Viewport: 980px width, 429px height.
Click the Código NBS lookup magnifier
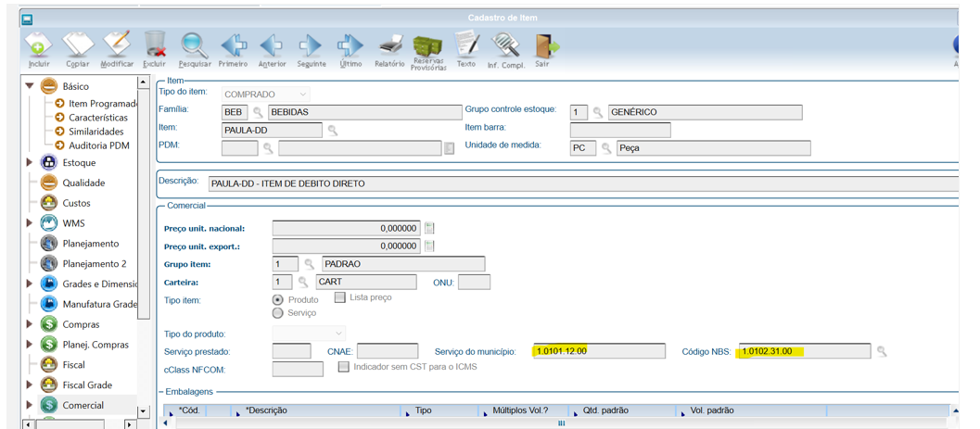tap(881, 351)
